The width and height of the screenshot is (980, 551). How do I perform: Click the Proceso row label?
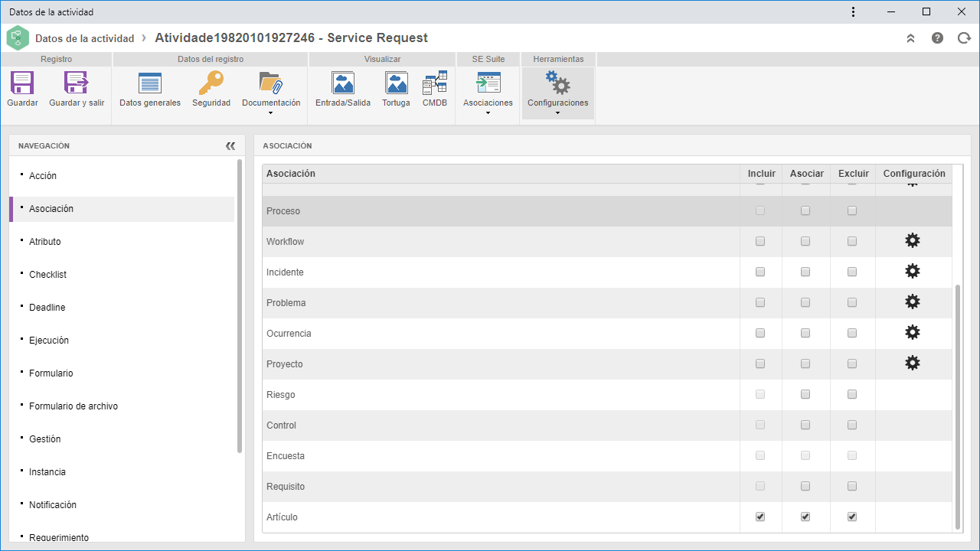283,211
